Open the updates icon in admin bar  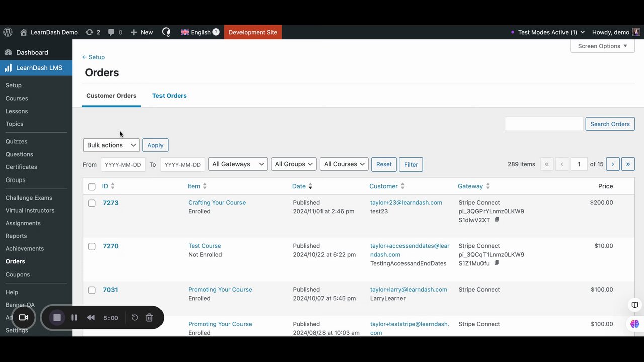[90, 32]
